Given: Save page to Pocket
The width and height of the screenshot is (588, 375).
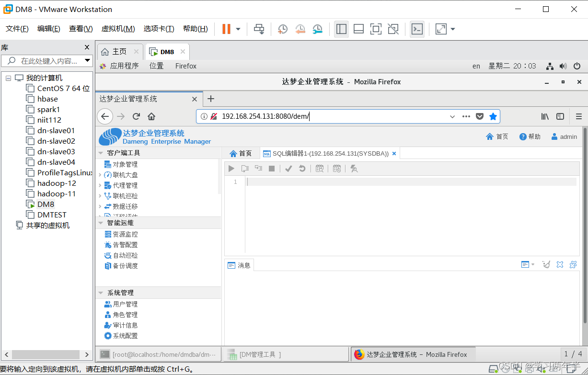Looking at the screenshot, I should pos(480,116).
